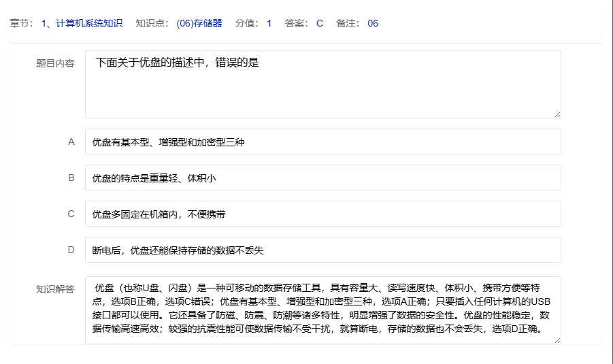Click the score value 1 after 分值
The height and width of the screenshot is (364, 613).
[x=269, y=23]
